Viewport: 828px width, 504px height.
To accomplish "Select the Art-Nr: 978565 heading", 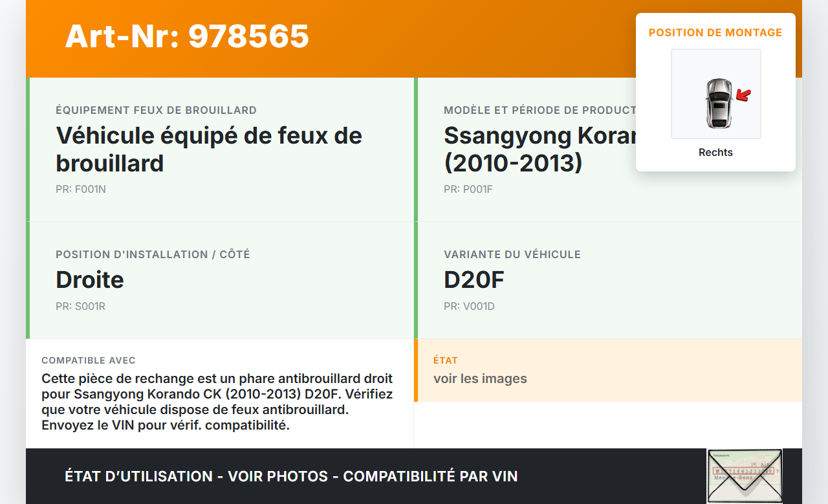I will [187, 36].
